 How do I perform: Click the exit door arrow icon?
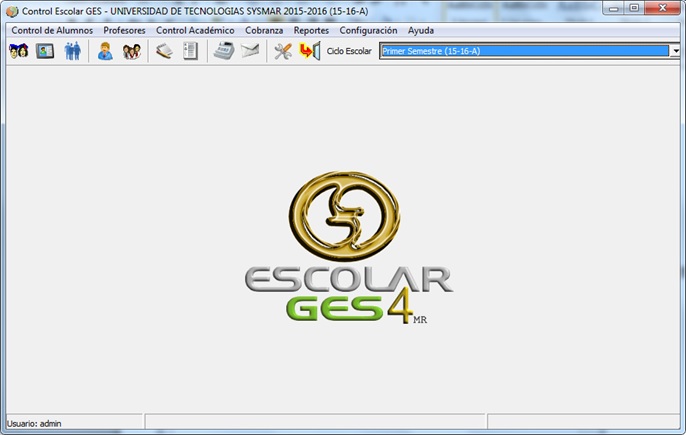coord(308,51)
